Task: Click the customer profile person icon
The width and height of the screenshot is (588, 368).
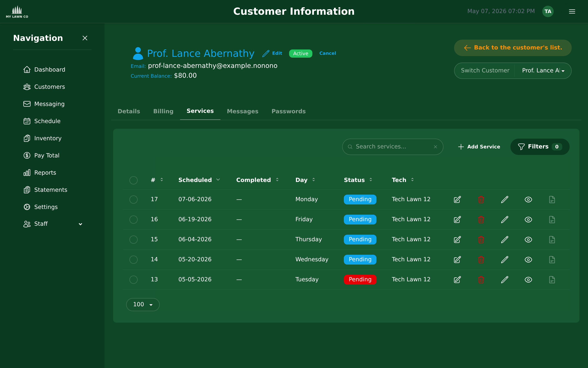Action: (138, 53)
